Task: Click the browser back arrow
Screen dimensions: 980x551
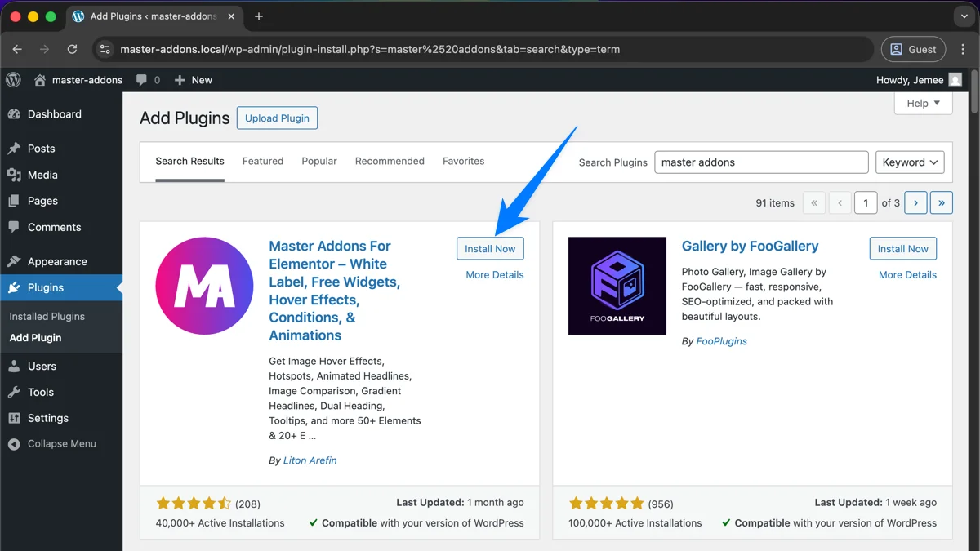Action: pyautogui.click(x=17, y=49)
